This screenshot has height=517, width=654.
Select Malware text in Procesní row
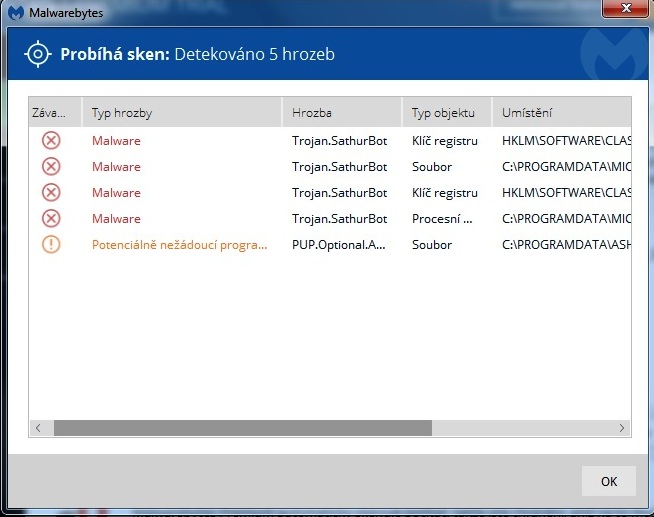(x=116, y=219)
